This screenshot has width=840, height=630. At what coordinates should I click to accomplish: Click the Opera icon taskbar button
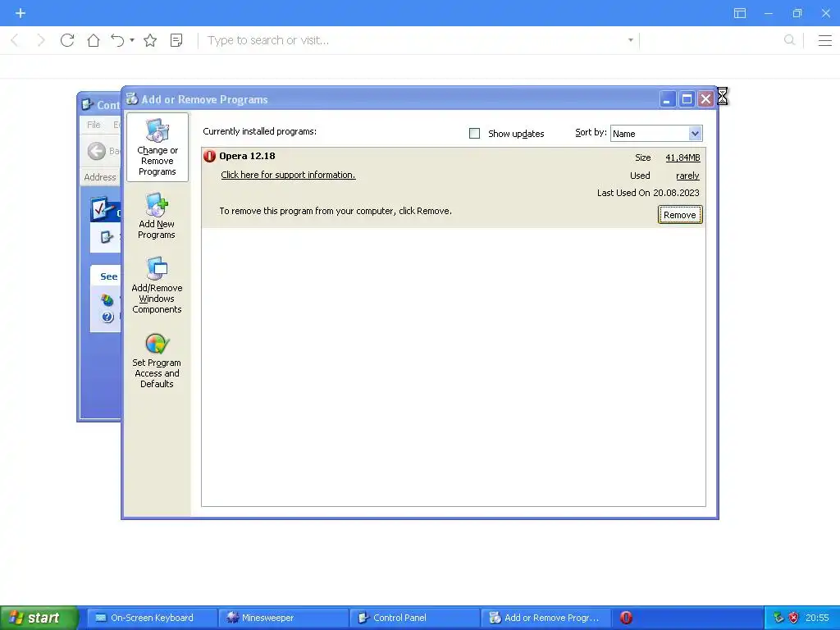pos(626,618)
